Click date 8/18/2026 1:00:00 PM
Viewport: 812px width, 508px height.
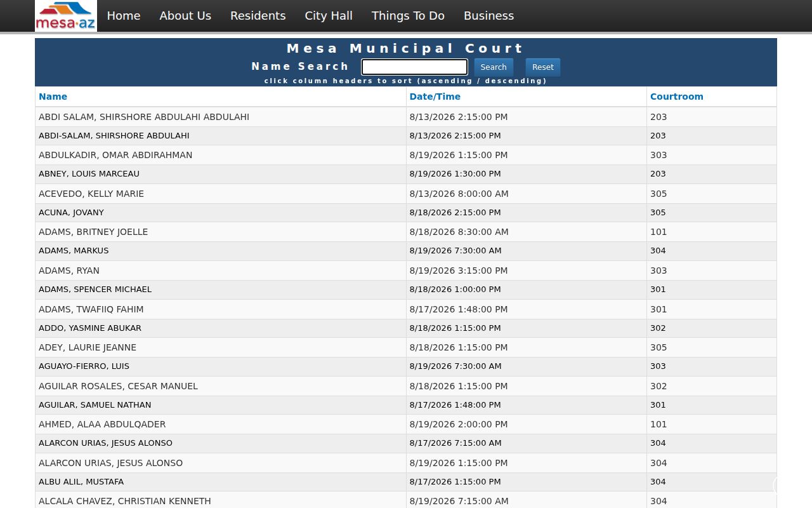click(455, 290)
